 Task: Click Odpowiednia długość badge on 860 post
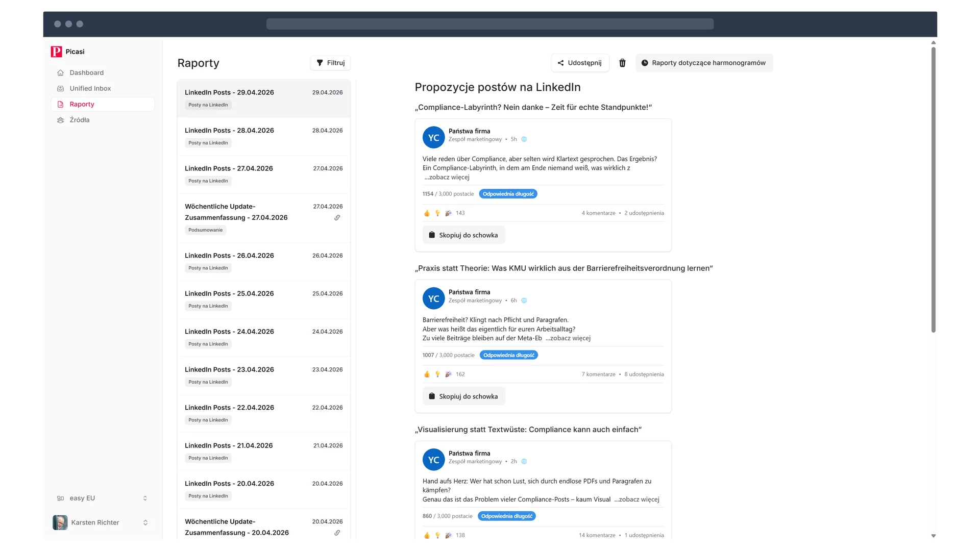[x=507, y=516]
